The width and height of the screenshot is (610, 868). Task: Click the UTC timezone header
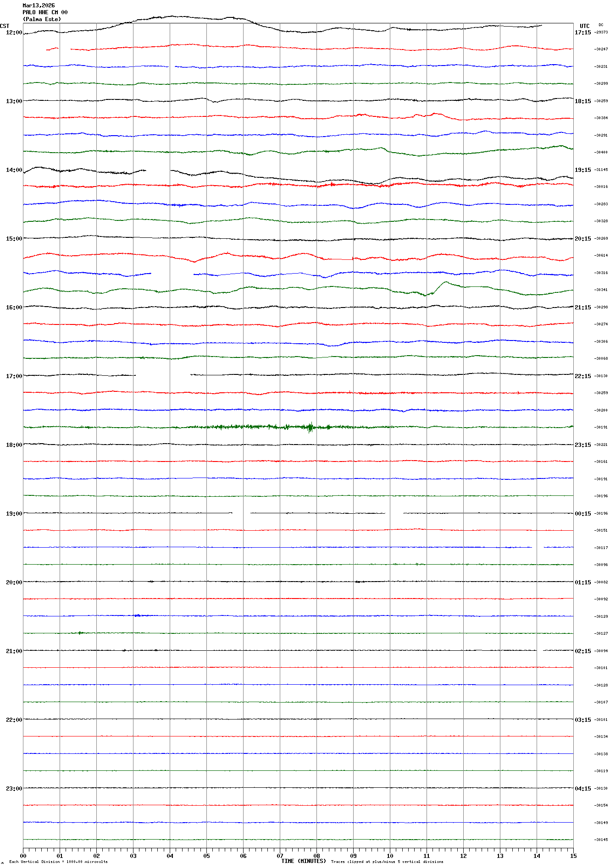point(584,26)
